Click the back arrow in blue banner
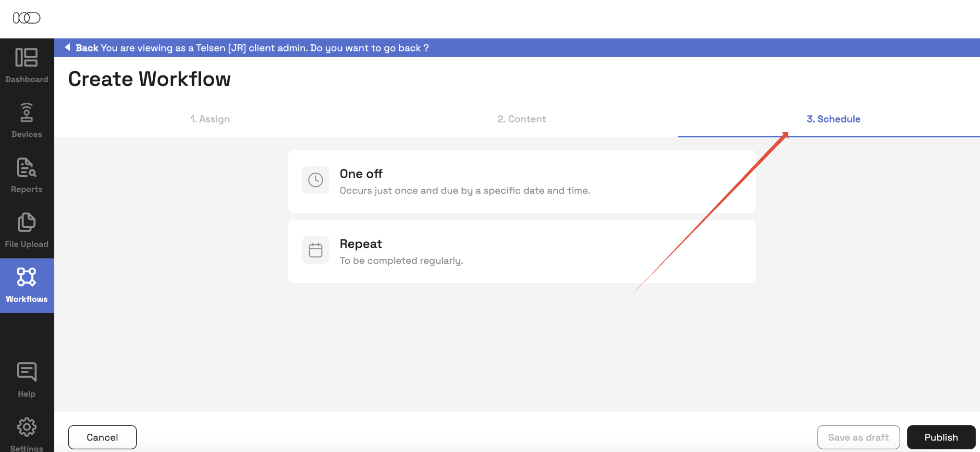The width and height of the screenshot is (980, 452). [x=68, y=47]
